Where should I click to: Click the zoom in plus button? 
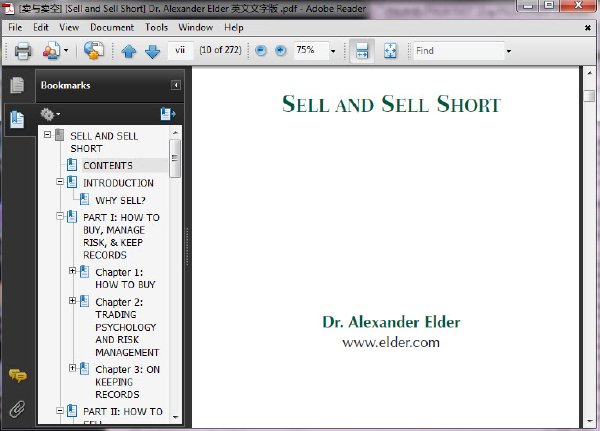[x=281, y=51]
